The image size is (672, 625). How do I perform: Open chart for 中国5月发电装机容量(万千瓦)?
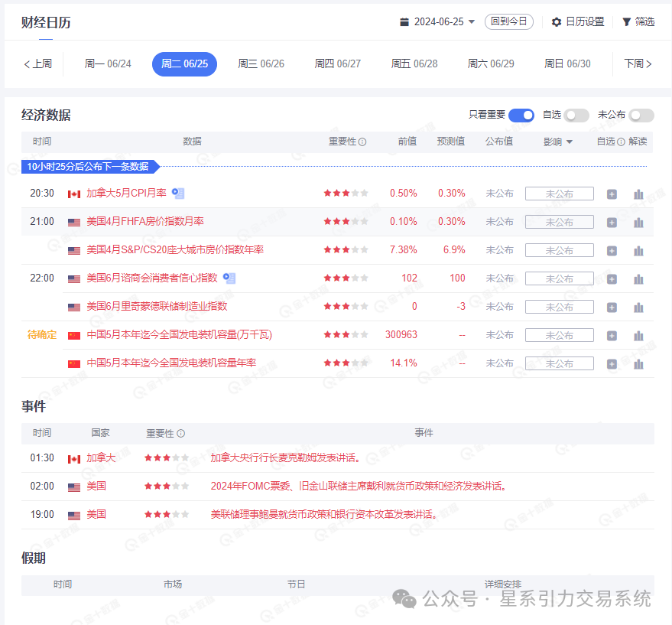tap(638, 335)
